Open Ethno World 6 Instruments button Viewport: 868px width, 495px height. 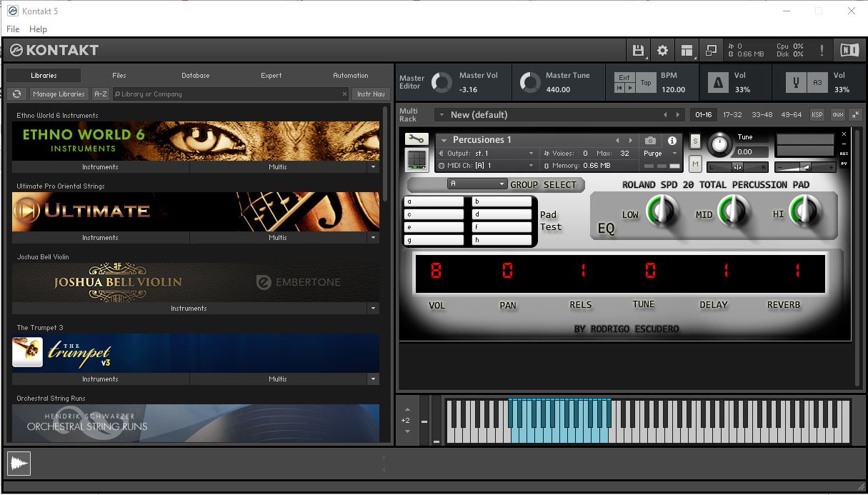(100, 166)
